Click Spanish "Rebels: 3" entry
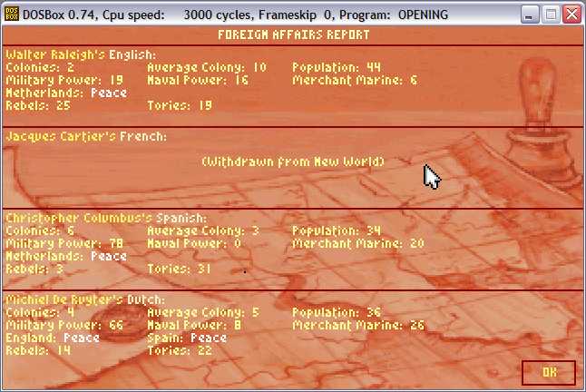Screen dimensions: 586x392 [34, 269]
